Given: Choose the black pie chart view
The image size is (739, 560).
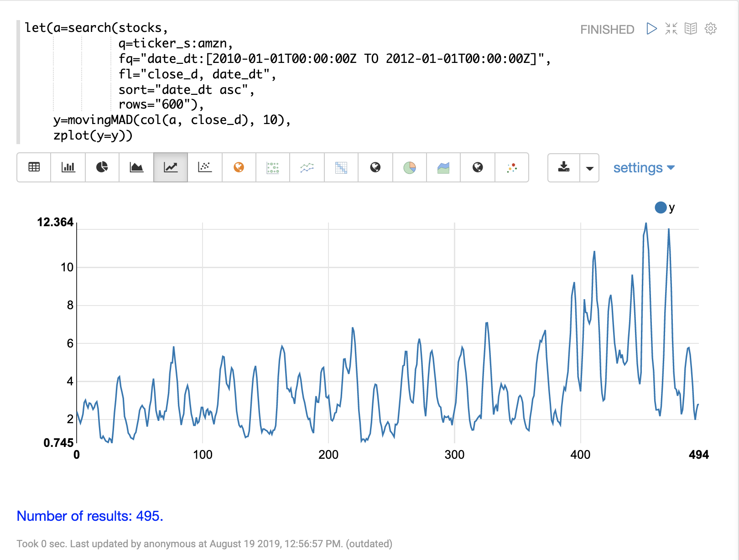Looking at the screenshot, I should tap(102, 167).
